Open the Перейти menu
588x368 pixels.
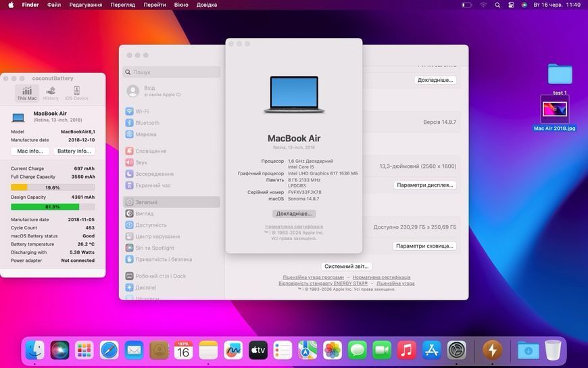pos(155,5)
